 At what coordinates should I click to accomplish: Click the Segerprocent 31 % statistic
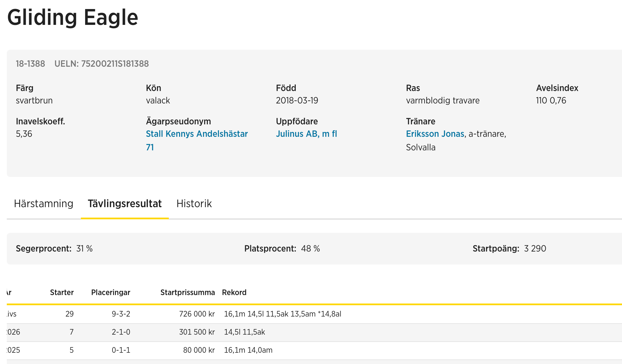click(54, 249)
